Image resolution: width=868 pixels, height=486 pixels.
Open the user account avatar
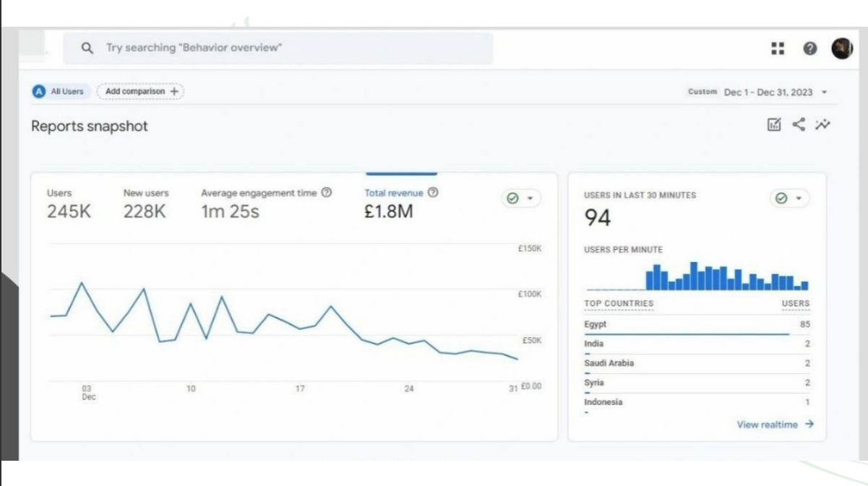[842, 48]
